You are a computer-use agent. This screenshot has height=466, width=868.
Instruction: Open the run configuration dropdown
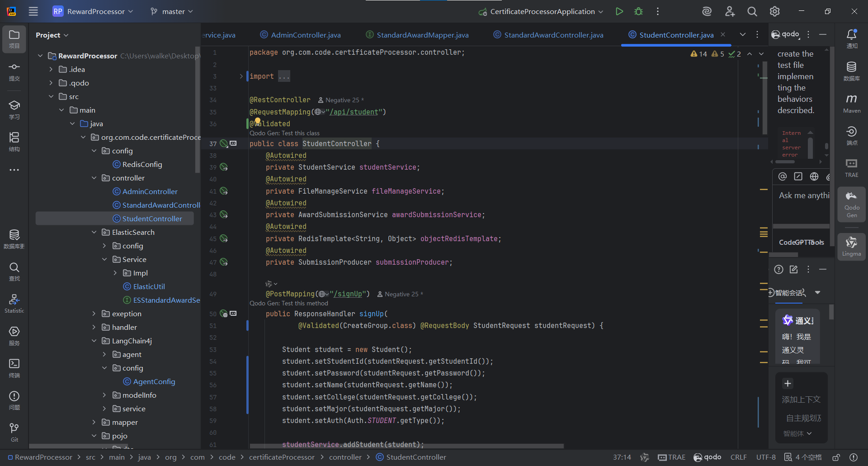(541, 11)
